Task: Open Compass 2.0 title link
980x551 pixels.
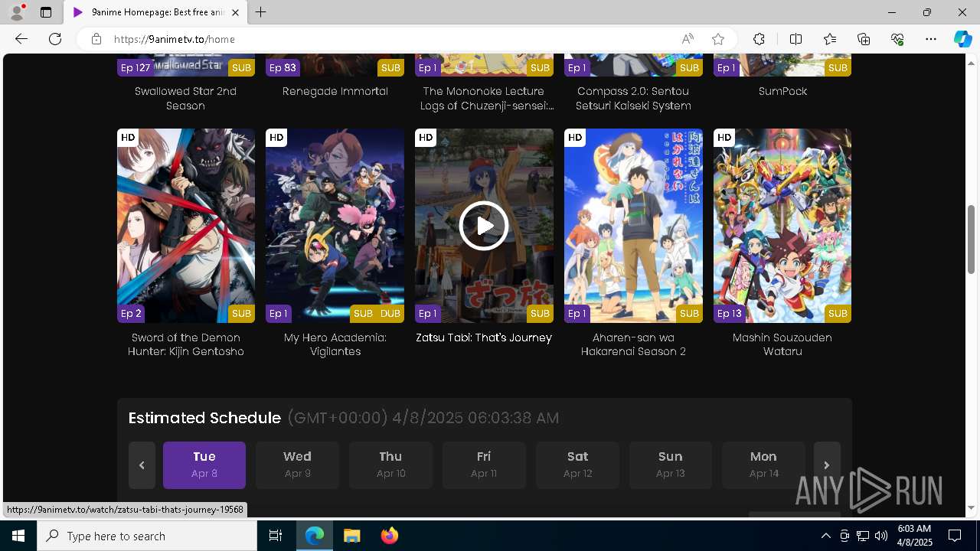Action: tap(633, 98)
